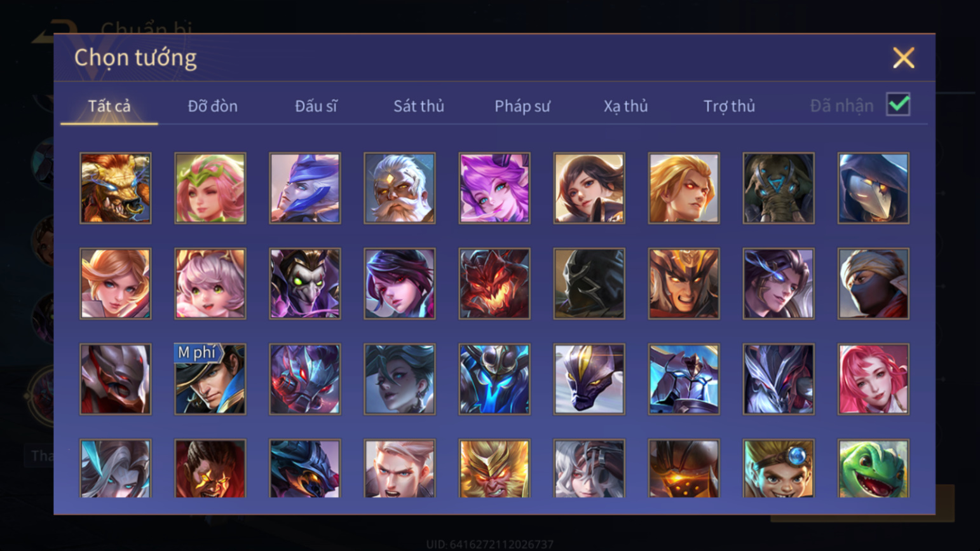Toggle the Đã nhận checkbox
The image size is (980, 551).
pos(898,105)
